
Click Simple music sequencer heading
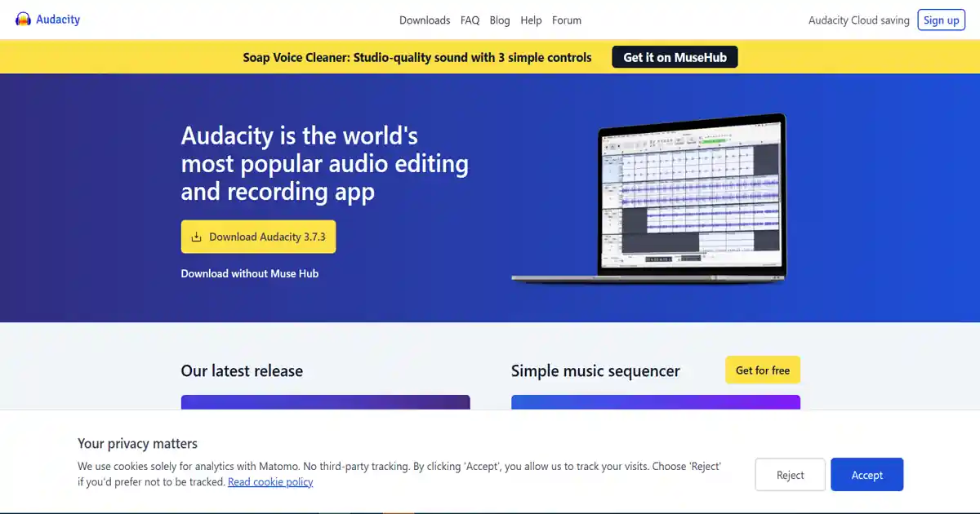point(595,371)
